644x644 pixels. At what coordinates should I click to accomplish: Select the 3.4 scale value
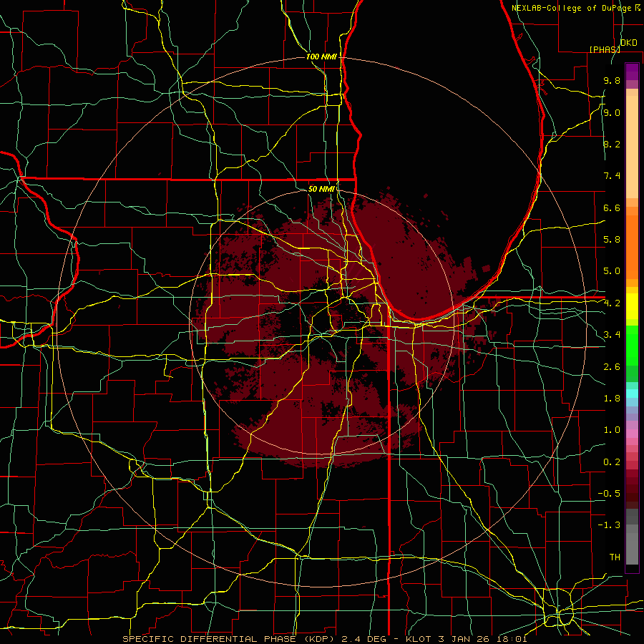[612, 335]
